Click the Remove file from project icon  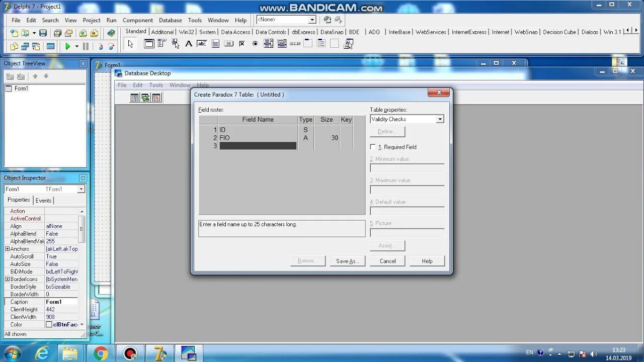coord(94,33)
